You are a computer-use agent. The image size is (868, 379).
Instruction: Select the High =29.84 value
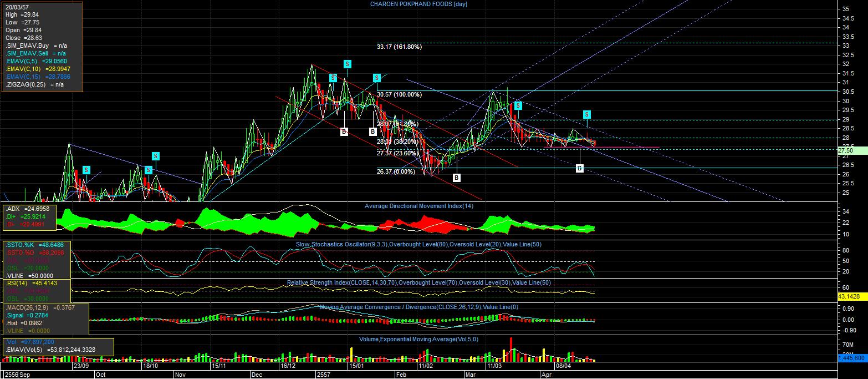point(23,14)
